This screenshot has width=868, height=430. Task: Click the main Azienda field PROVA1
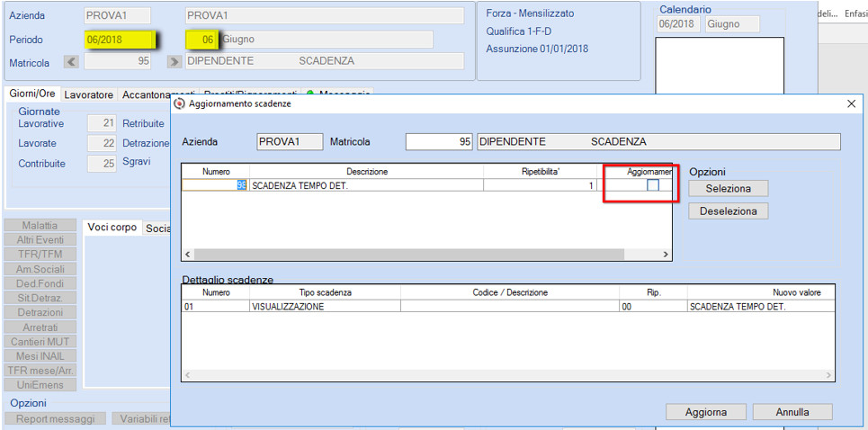117,16
